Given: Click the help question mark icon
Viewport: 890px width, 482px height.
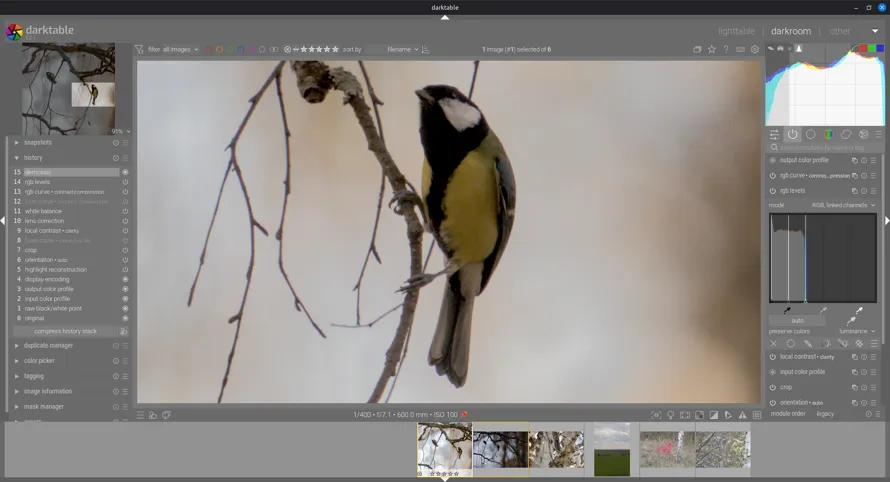Looking at the screenshot, I should 726,49.
